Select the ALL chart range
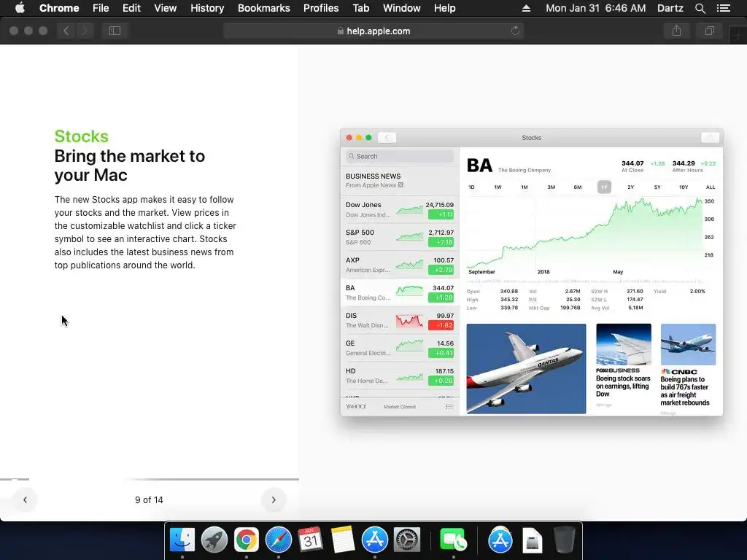This screenshot has height=560, width=747. pos(711,187)
